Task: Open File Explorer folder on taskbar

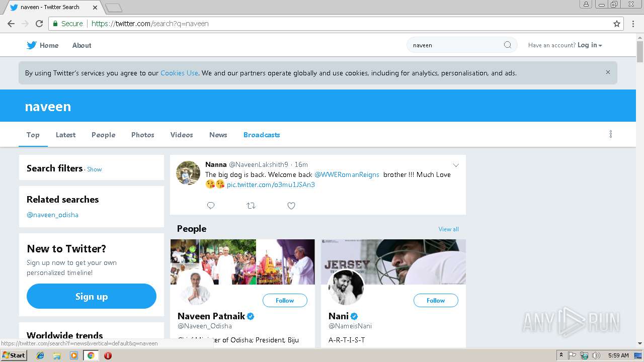Action: click(x=57, y=355)
